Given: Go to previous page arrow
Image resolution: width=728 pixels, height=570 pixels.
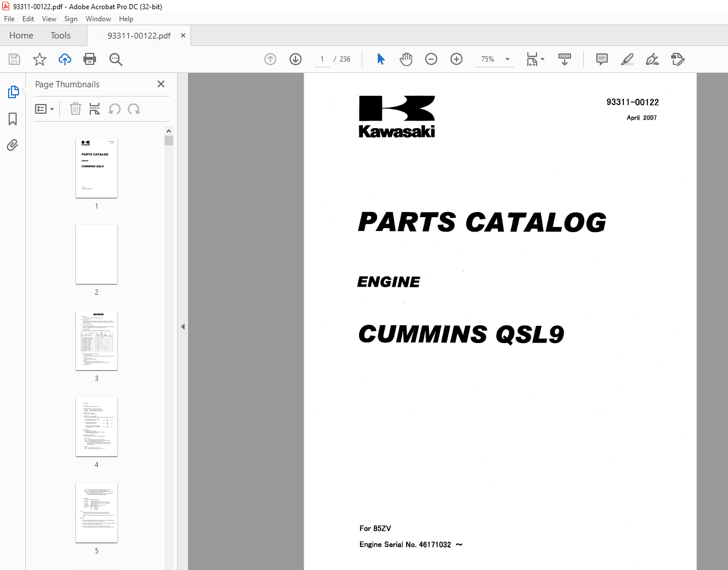Looking at the screenshot, I should click(270, 59).
